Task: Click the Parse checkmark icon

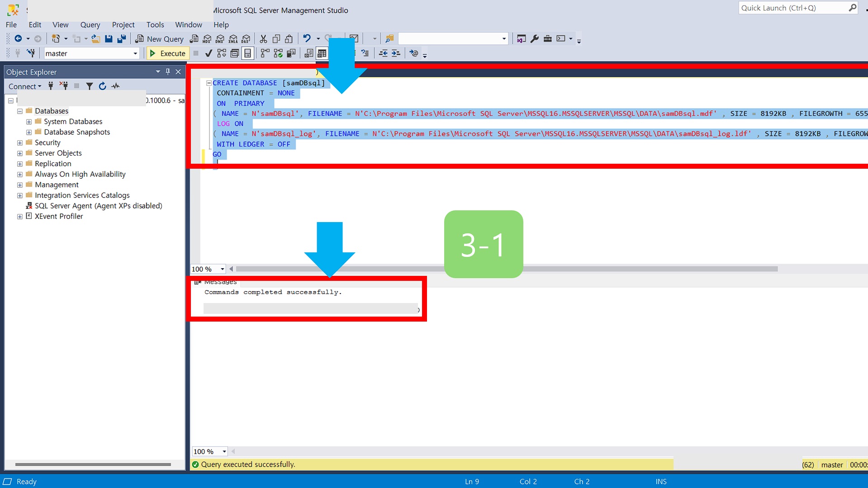Action: point(209,53)
